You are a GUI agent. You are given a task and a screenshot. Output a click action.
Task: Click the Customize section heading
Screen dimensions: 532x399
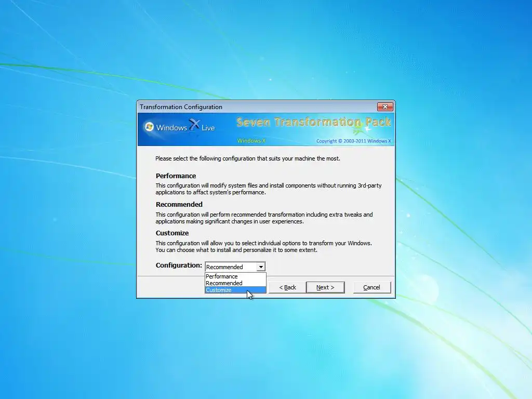coord(172,233)
